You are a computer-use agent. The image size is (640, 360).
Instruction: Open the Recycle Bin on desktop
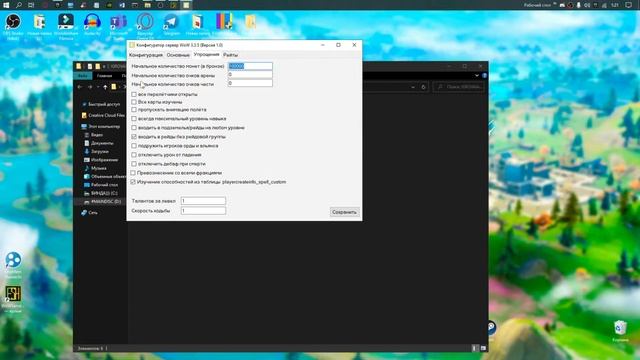tap(620, 328)
